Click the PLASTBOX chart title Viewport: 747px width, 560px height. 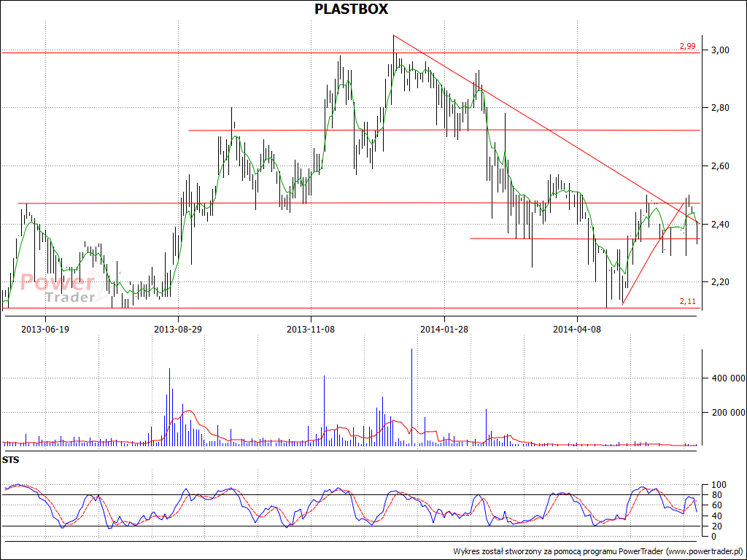pos(351,9)
